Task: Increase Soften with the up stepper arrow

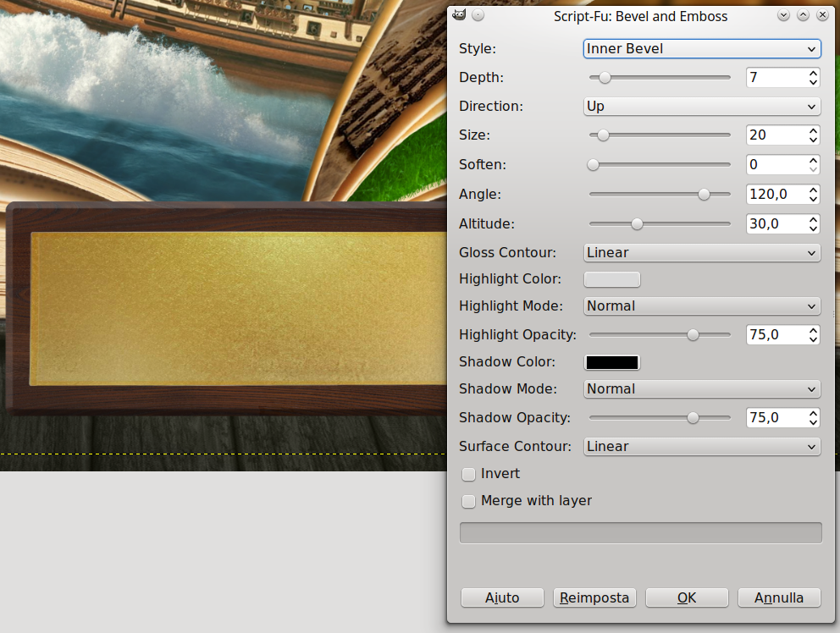Action: coord(813,160)
